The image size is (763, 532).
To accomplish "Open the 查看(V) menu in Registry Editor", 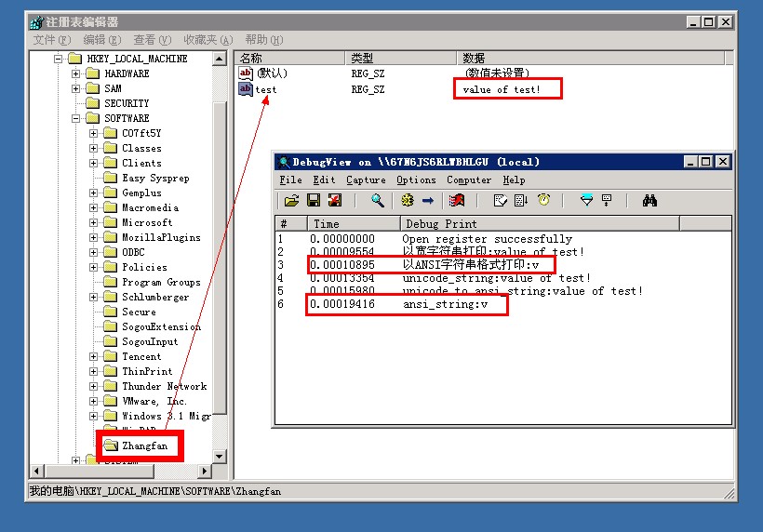I will click(x=153, y=40).
